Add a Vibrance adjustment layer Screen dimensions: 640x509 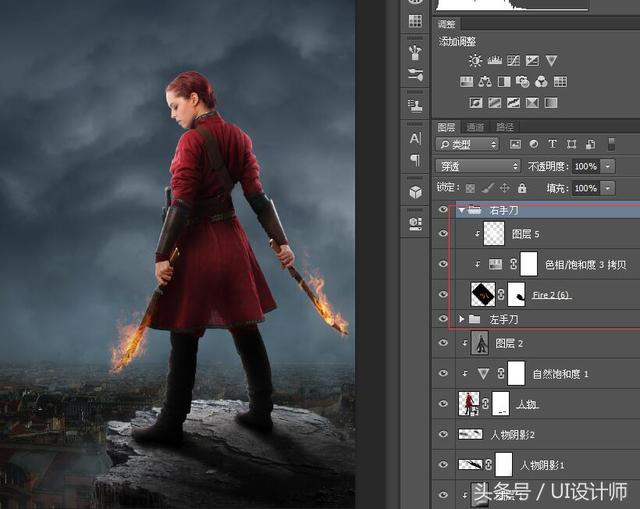coord(551,61)
